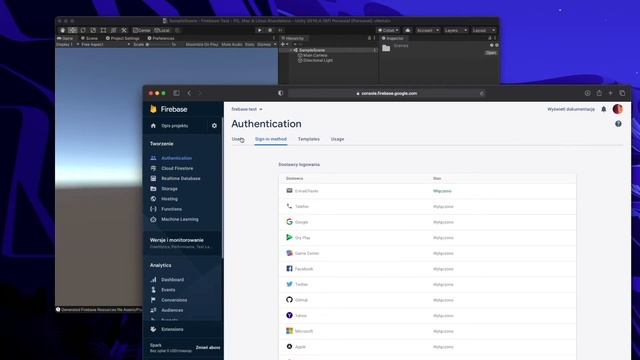
Task: Open the Microsoft provider row
Action: click(x=427, y=331)
